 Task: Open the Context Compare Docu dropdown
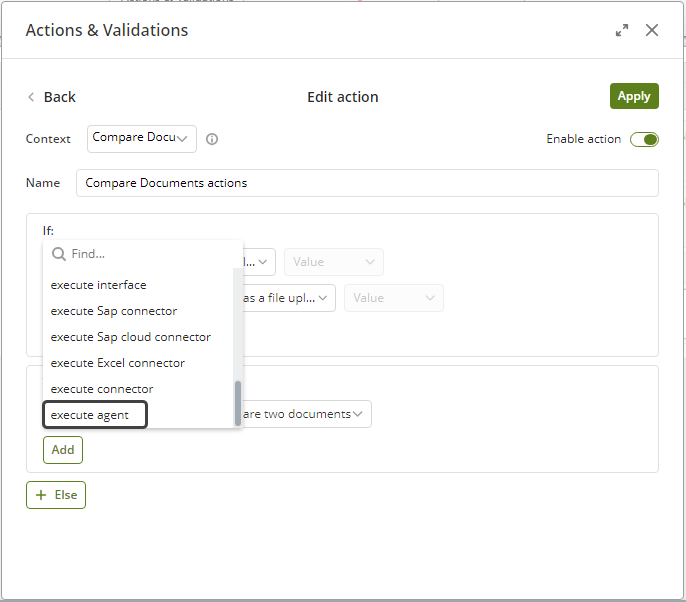(142, 139)
